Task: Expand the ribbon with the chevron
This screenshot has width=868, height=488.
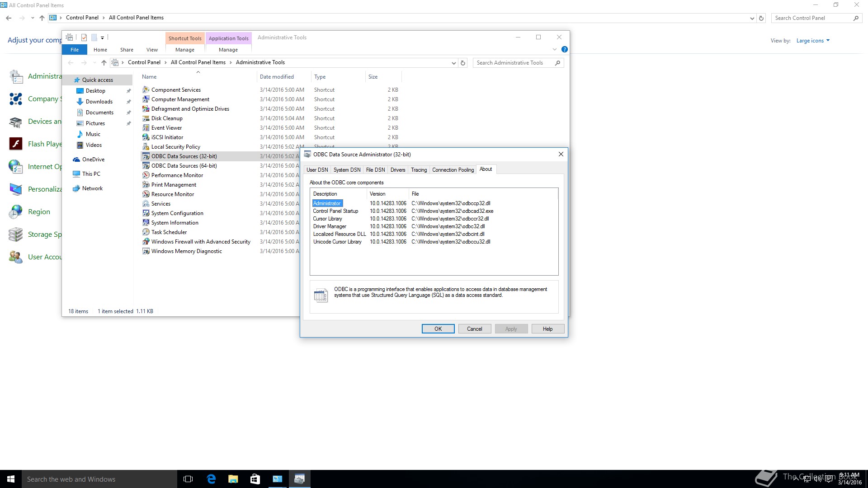Action: pyautogui.click(x=555, y=50)
